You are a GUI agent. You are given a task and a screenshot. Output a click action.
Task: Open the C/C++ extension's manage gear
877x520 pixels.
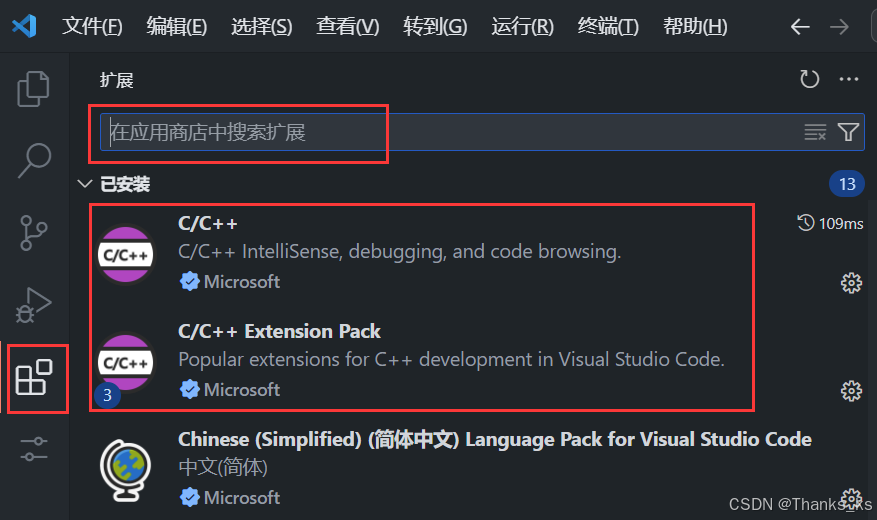coord(851,283)
